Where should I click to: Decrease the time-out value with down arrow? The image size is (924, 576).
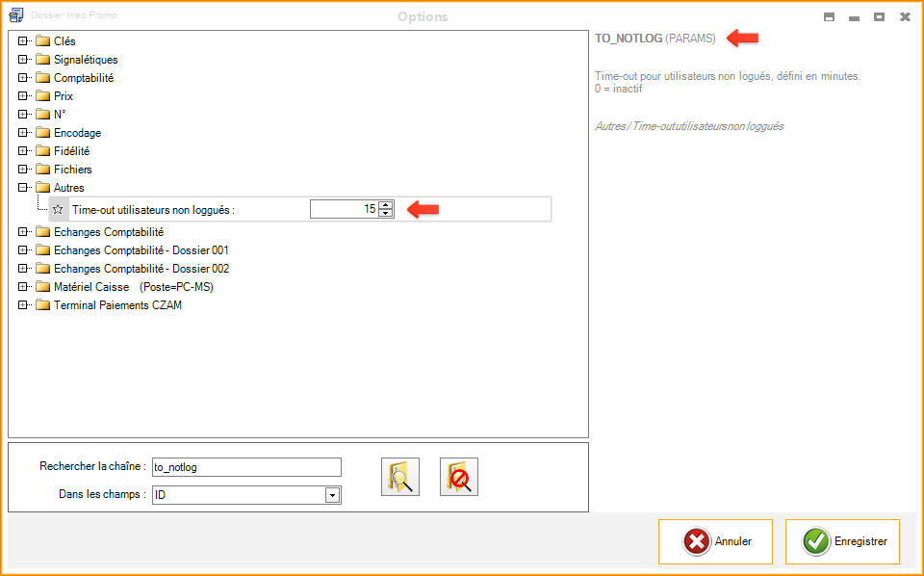386,213
